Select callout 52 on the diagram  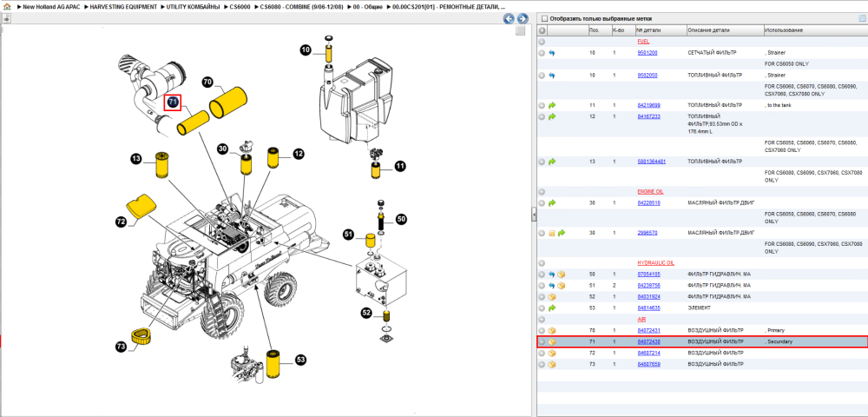pos(366,313)
